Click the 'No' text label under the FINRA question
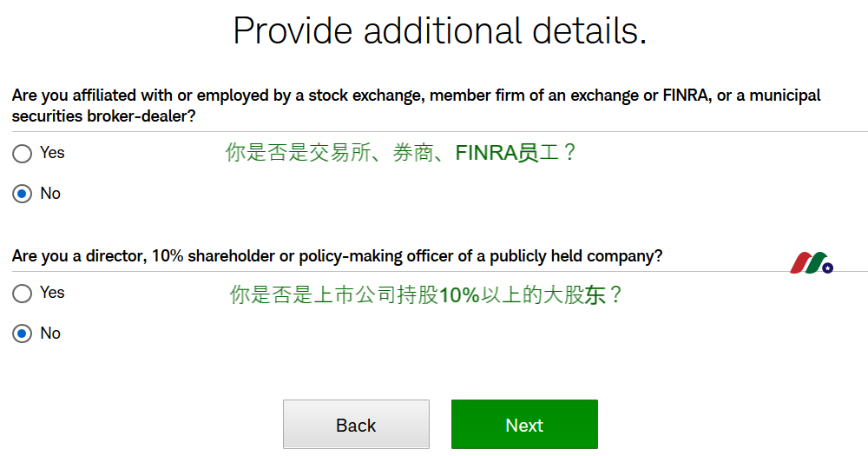Screen dimensions: 868x456 [x=50, y=194]
